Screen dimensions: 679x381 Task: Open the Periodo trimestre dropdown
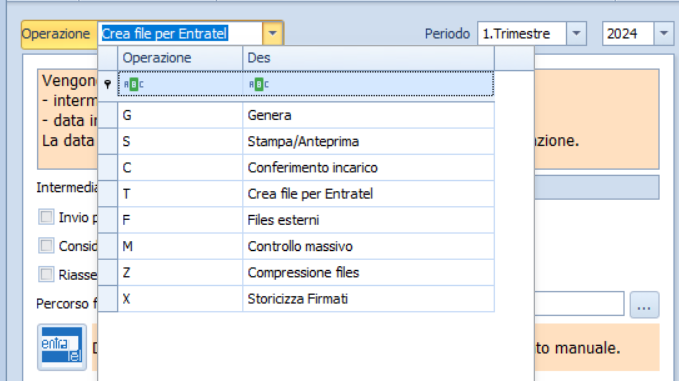pos(576,33)
